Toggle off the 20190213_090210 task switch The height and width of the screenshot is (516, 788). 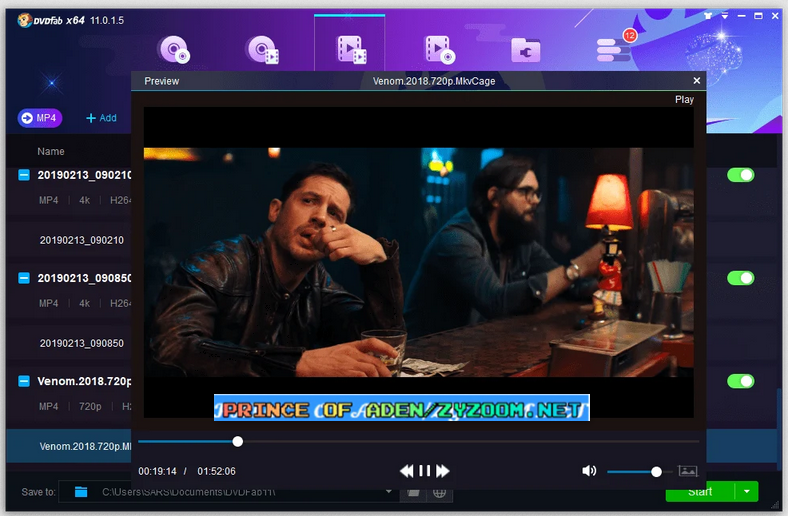point(740,175)
